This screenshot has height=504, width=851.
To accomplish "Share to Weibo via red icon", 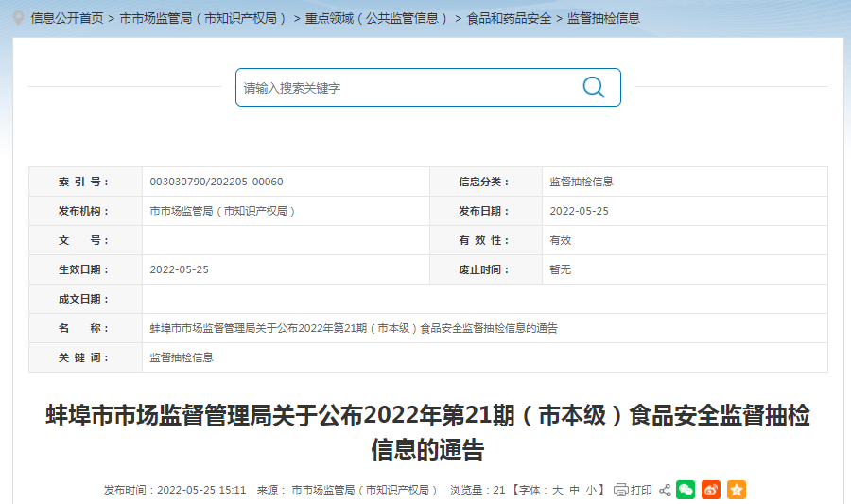I will point(711,490).
